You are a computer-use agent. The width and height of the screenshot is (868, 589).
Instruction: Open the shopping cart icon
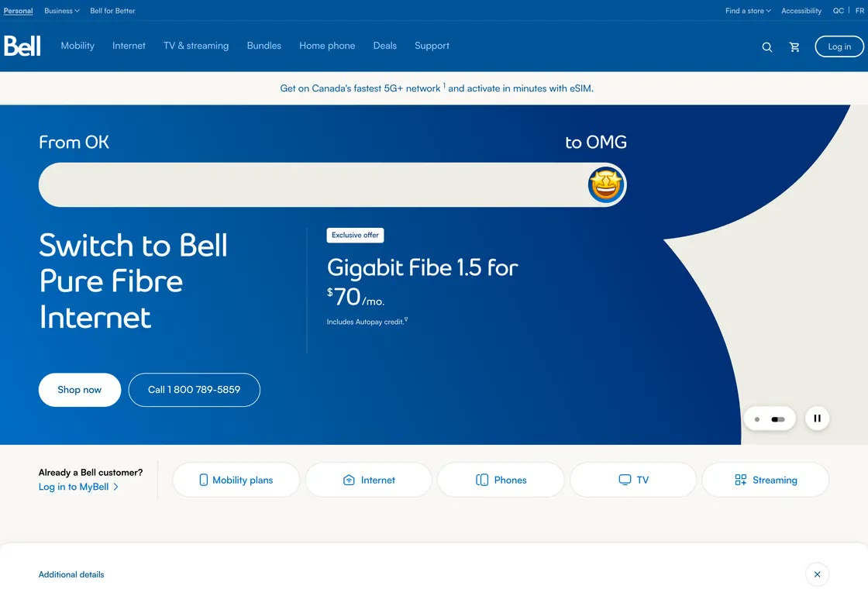(794, 47)
